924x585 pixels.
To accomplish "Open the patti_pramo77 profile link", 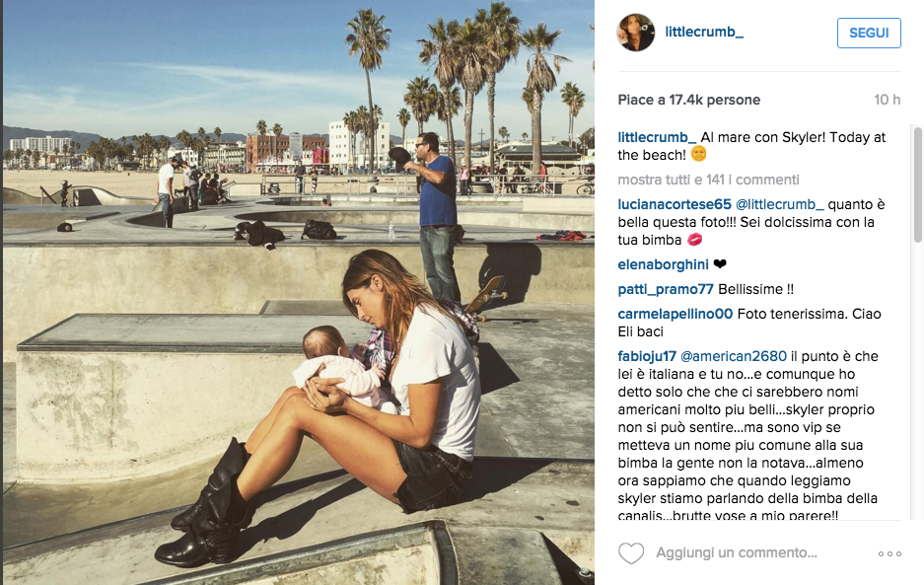I will [x=666, y=289].
